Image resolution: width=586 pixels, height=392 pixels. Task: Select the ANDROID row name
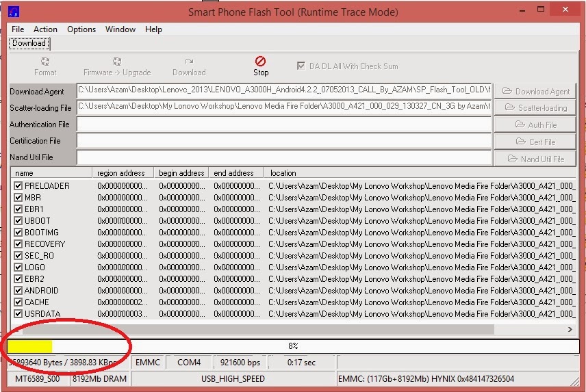[42, 291]
